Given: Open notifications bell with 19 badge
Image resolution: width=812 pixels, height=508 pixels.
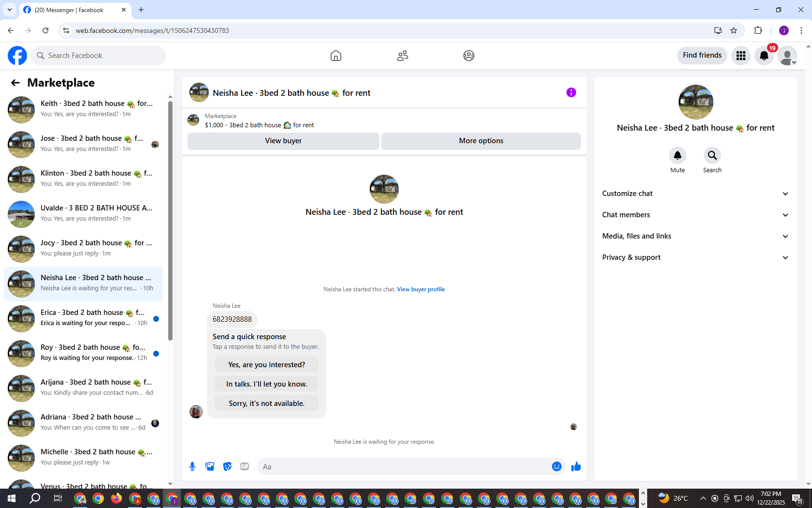Looking at the screenshot, I should (764, 56).
